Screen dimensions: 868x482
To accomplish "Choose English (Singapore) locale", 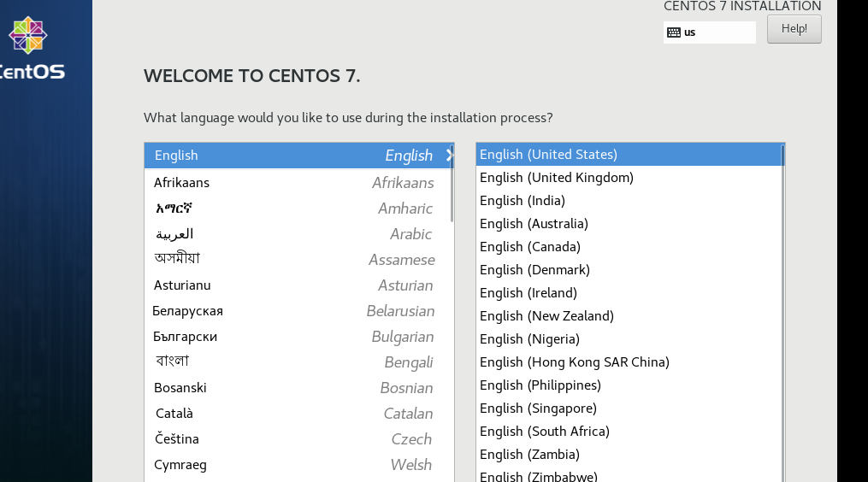I will (x=629, y=408).
